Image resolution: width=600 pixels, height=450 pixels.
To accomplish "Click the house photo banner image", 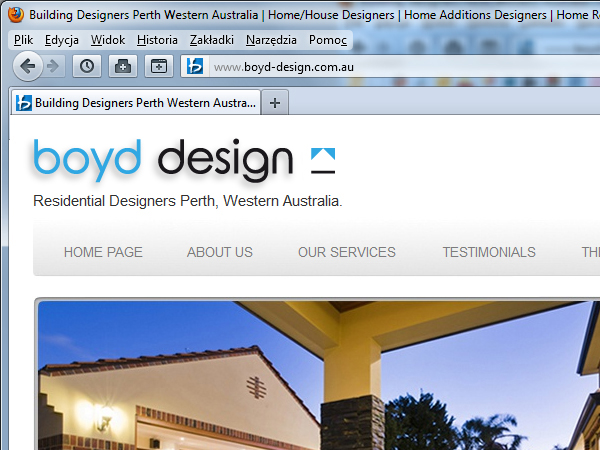I will pyautogui.click(x=319, y=375).
